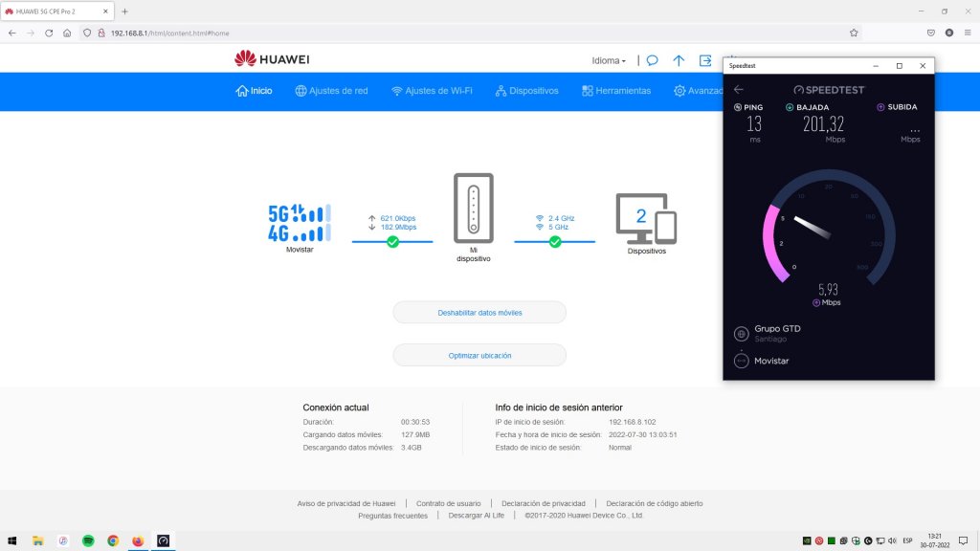Click the green check on mobile link
The width and height of the screenshot is (980, 551).
[392, 242]
